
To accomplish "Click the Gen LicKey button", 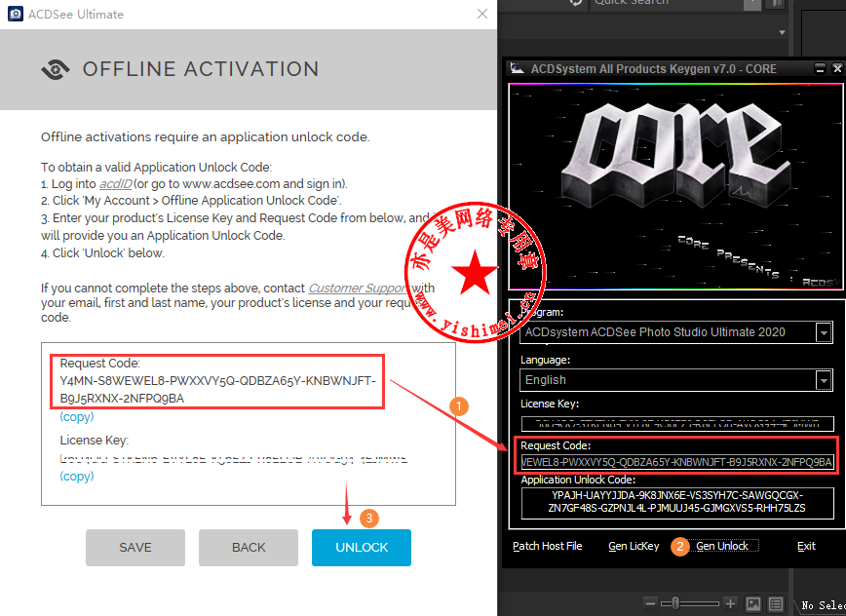I will coord(634,546).
